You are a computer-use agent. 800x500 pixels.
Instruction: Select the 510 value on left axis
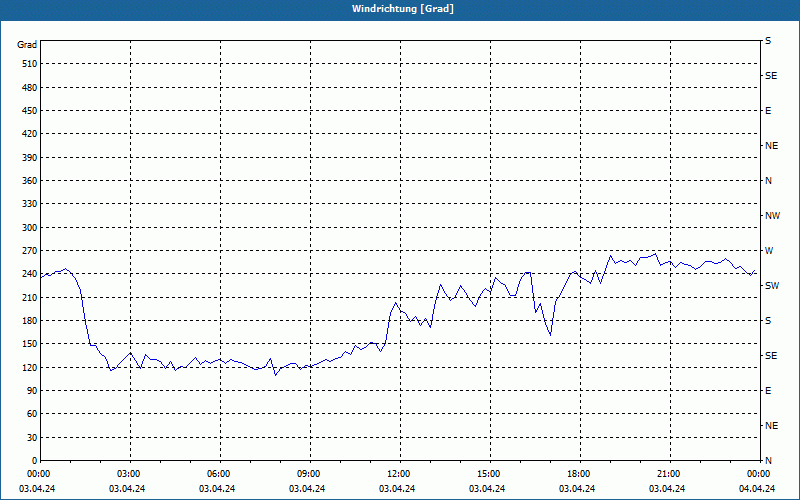[30, 64]
